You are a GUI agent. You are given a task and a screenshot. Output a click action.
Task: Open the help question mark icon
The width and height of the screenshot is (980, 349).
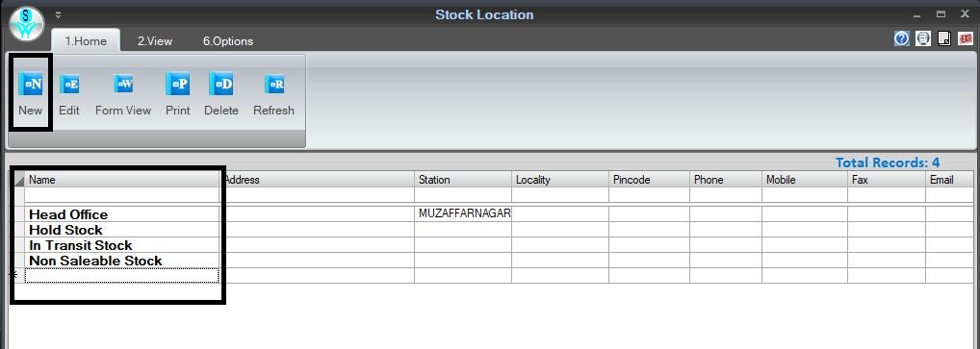[x=901, y=38]
